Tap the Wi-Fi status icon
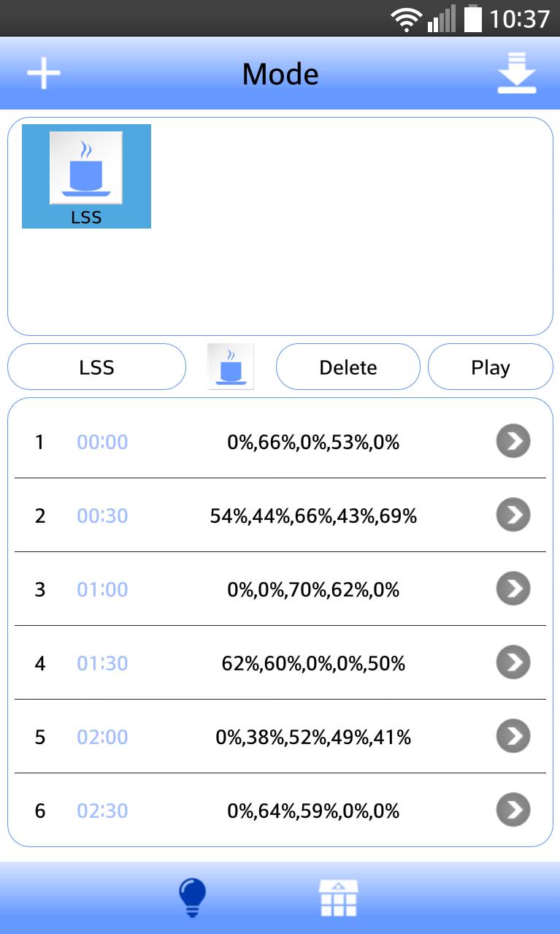This screenshot has height=934, width=560. click(406, 18)
